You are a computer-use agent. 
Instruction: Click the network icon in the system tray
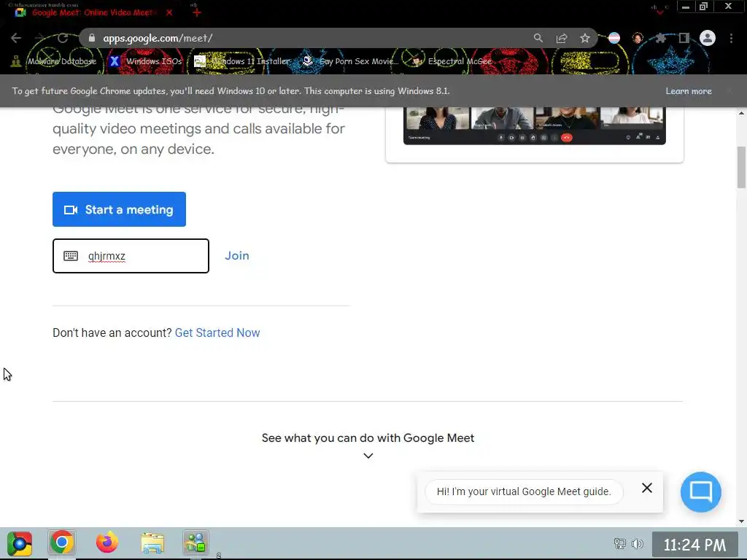click(x=620, y=543)
